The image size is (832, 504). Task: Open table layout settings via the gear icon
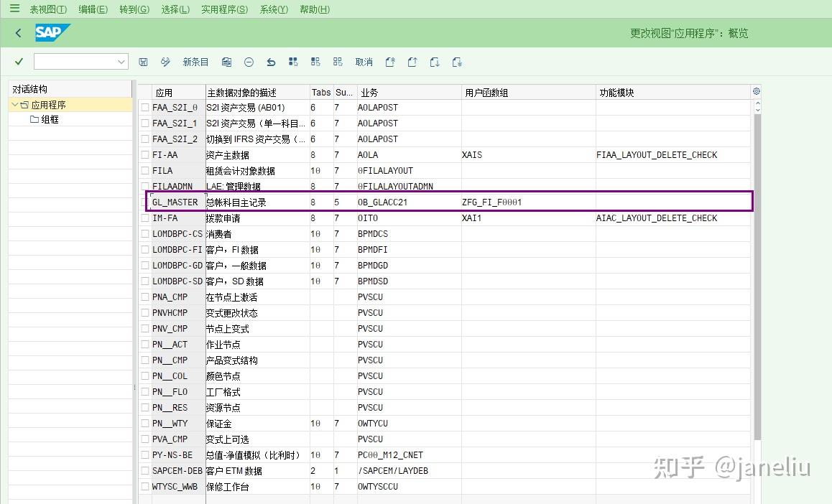756,91
